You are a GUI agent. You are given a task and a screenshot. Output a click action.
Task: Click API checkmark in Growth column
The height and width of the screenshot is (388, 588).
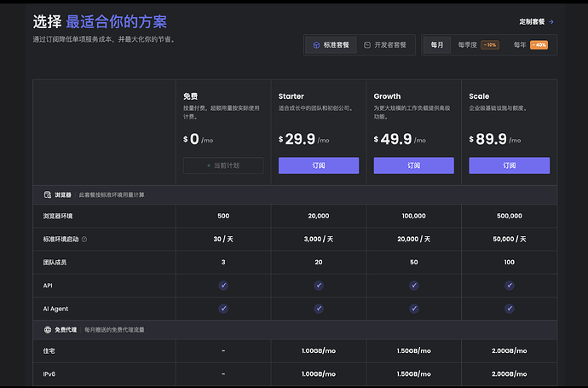[x=414, y=286]
